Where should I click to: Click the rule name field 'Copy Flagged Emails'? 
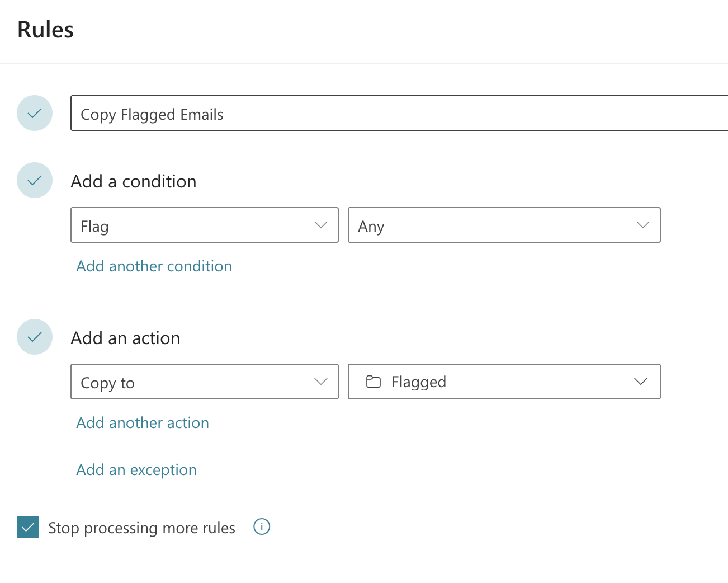[399, 113]
